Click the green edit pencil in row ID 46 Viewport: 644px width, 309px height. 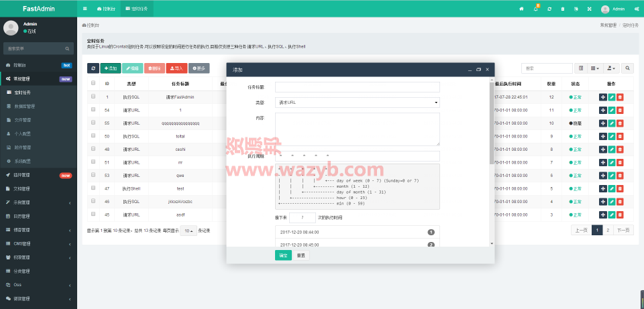612,202
